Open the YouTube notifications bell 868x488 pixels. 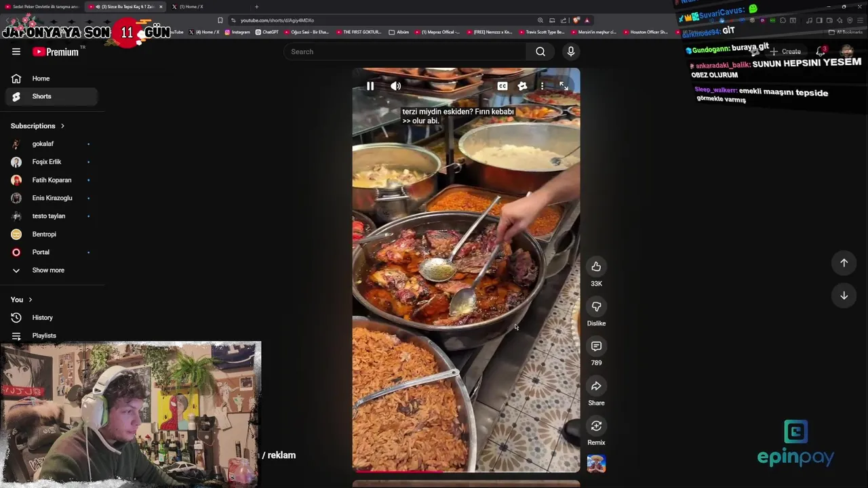coord(821,52)
